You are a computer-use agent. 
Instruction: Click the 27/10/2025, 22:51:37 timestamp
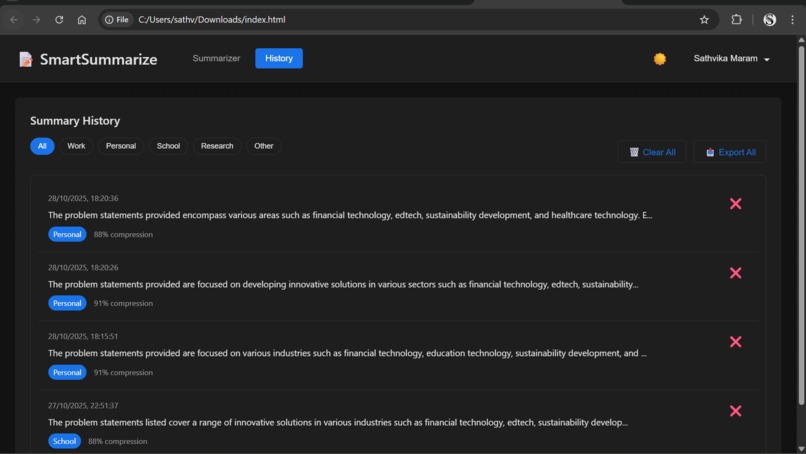coord(83,405)
